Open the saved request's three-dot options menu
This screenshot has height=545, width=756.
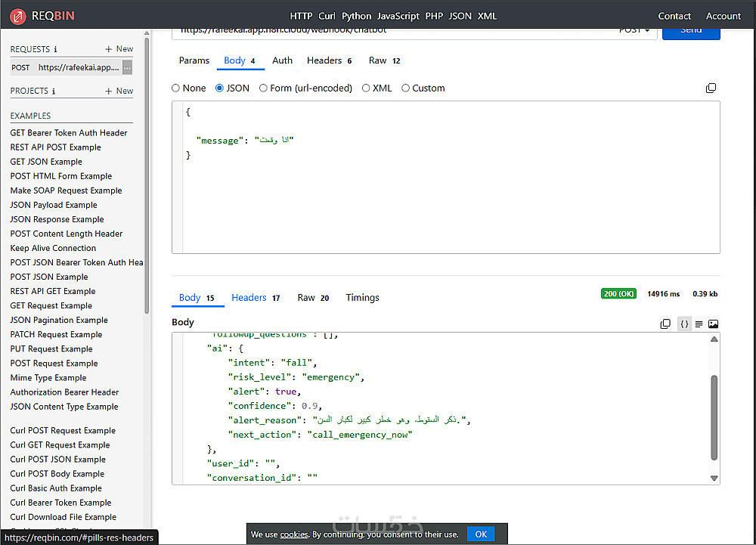point(127,68)
